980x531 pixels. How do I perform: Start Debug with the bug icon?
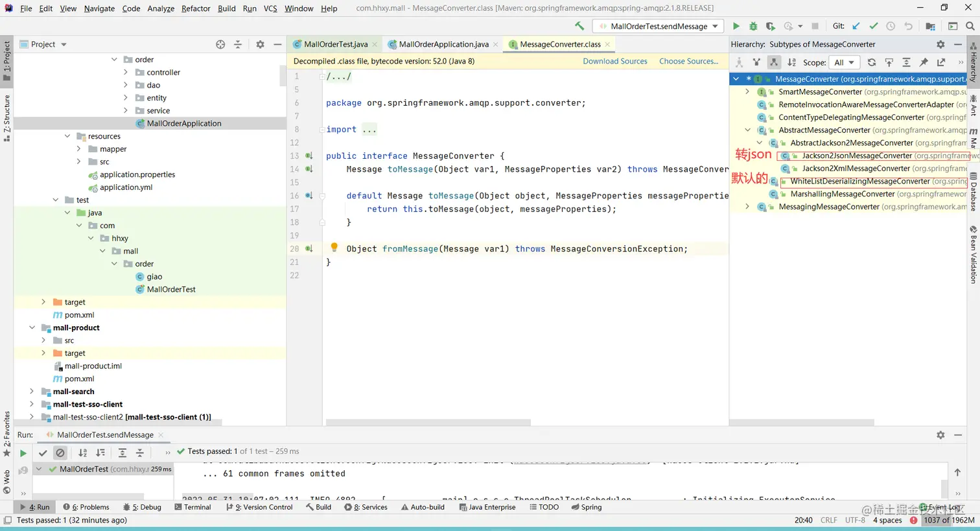pyautogui.click(x=753, y=26)
